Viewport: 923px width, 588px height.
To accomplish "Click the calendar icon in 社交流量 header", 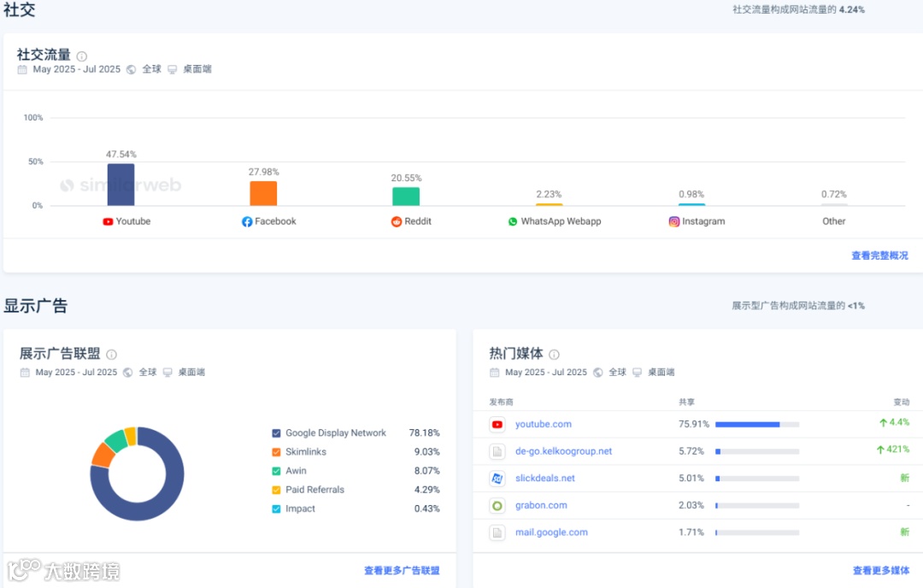I will pyautogui.click(x=22, y=69).
